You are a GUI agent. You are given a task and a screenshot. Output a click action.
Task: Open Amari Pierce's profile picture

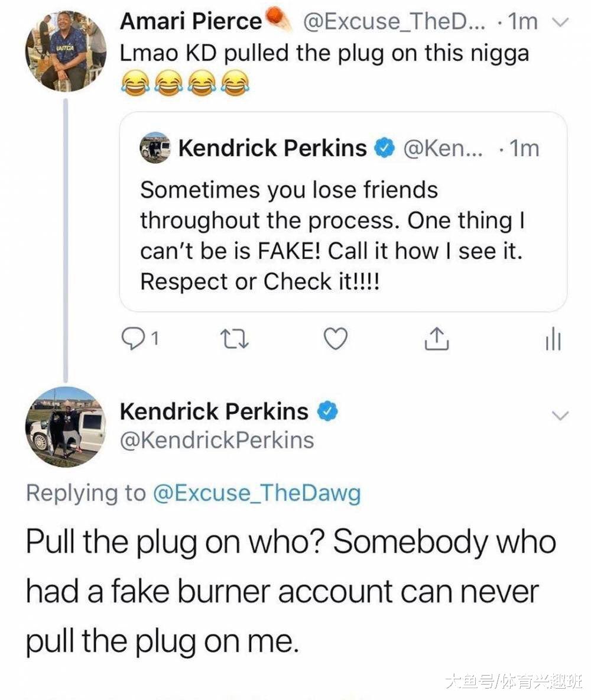[65, 50]
